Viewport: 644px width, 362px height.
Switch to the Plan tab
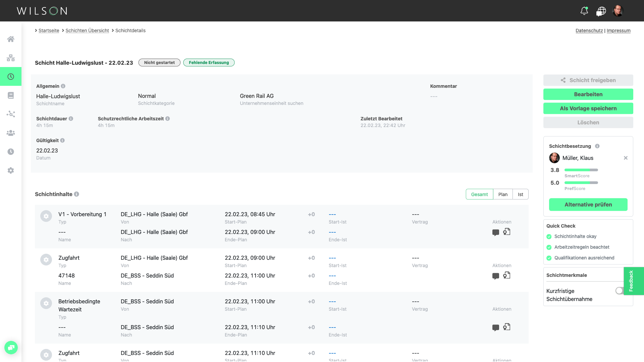[x=503, y=194]
